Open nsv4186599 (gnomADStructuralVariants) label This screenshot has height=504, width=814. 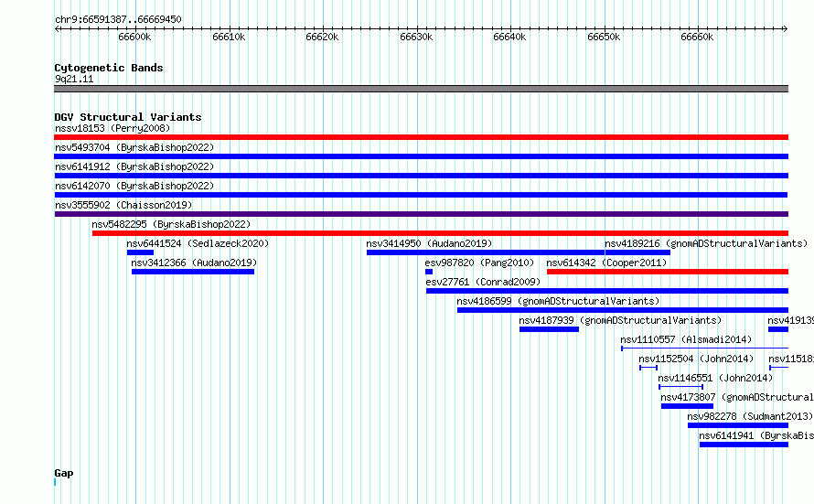(x=558, y=301)
